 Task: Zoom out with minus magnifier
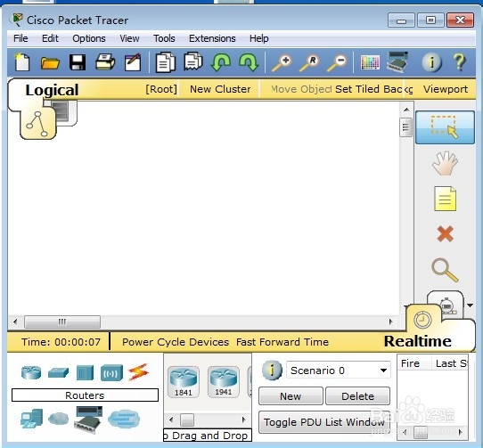[338, 63]
